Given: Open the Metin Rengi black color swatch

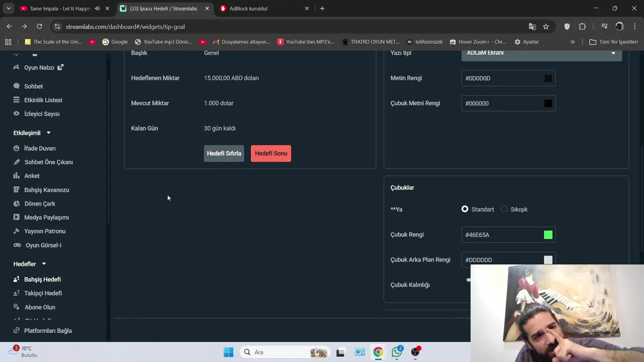Looking at the screenshot, I should tap(548, 78).
